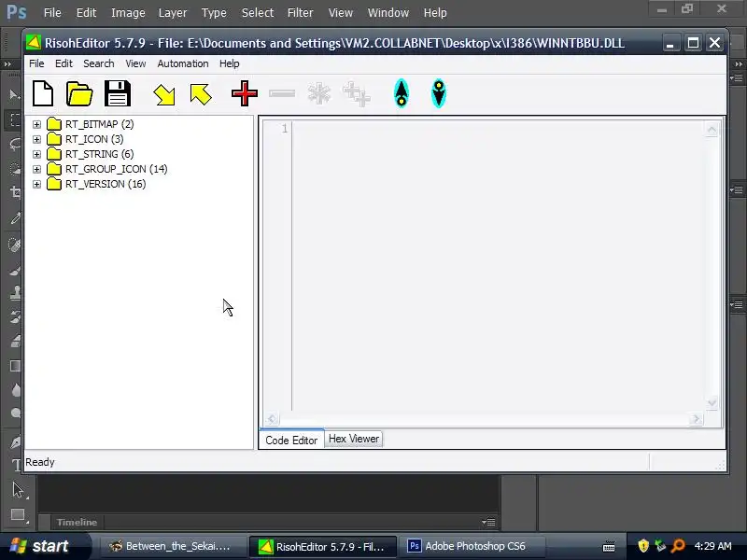
Task: Select the RT_BITMAP (2) folder
Action: 100,124
